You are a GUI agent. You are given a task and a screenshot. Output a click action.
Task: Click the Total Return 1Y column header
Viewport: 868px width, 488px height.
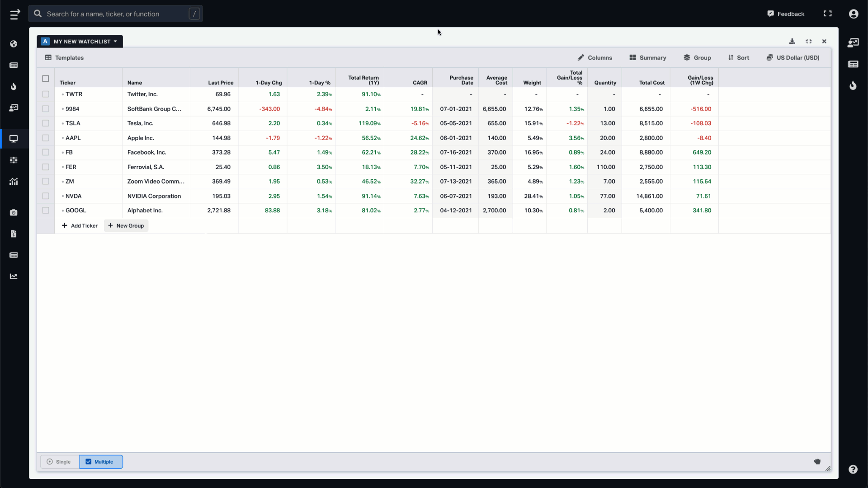363,79
